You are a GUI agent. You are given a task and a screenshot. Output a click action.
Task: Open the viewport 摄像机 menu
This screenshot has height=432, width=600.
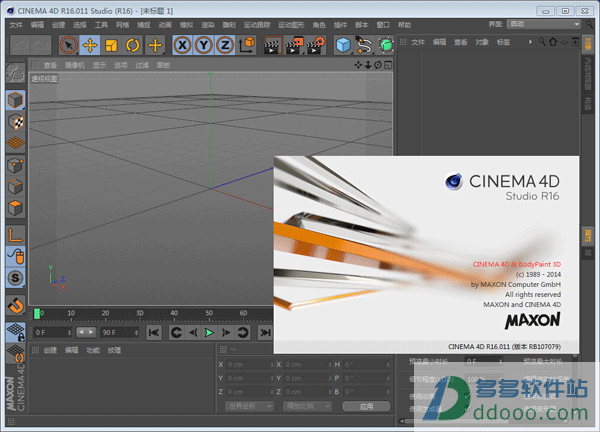[75, 65]
